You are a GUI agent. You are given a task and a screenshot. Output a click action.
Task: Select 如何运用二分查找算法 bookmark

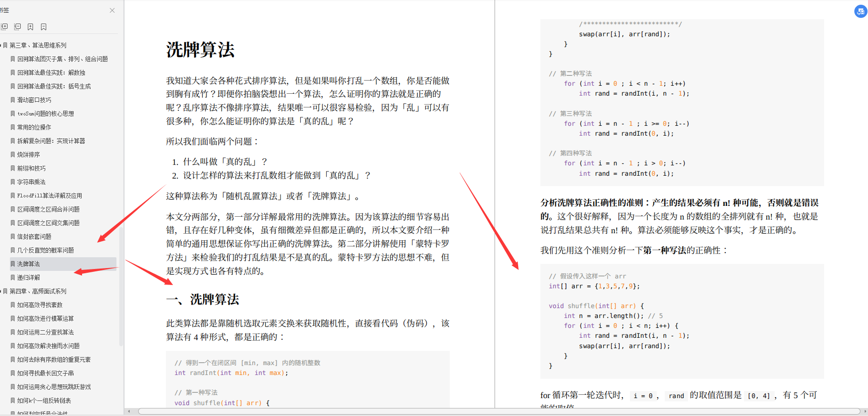(x=46, y=332)
